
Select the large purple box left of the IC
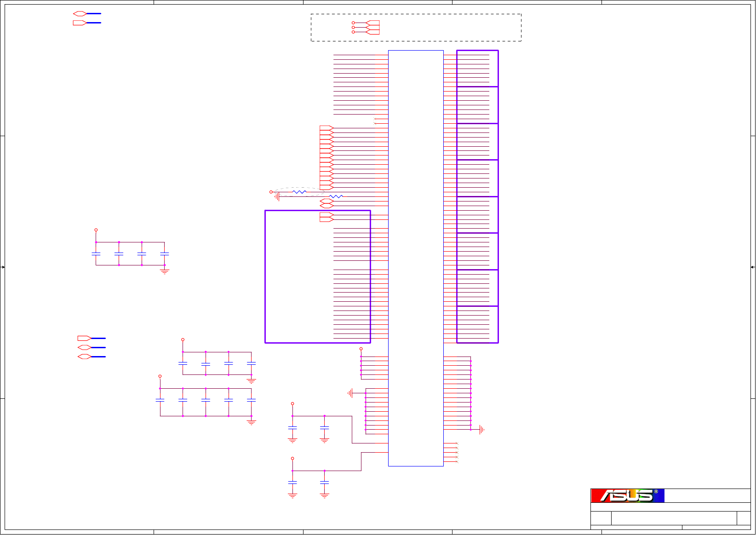point(318,276)
